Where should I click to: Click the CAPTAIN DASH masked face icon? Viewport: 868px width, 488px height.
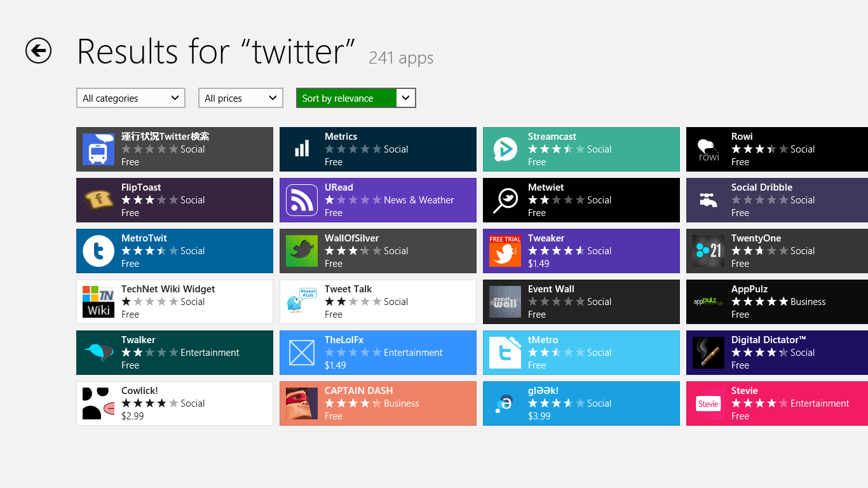point(302,403)
